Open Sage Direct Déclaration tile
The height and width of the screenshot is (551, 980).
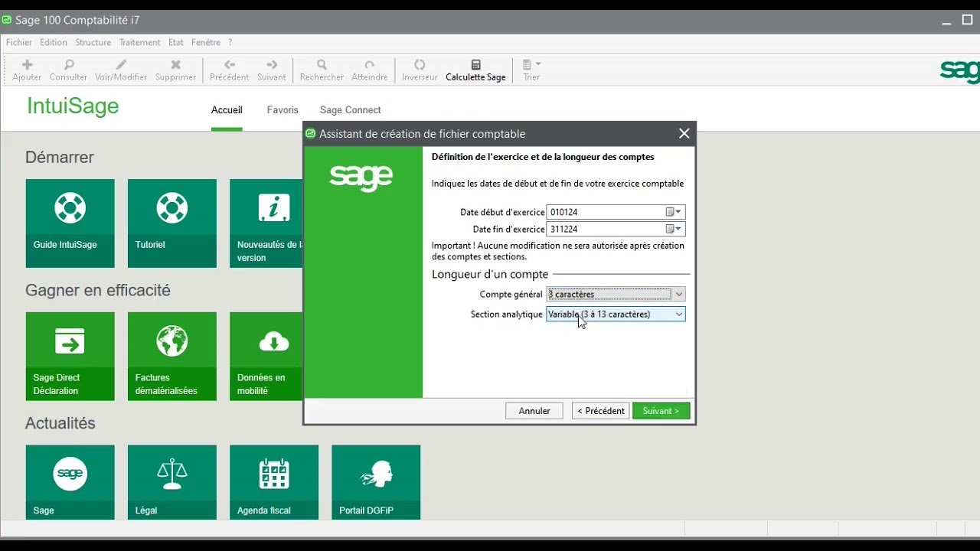coord(70,357)
